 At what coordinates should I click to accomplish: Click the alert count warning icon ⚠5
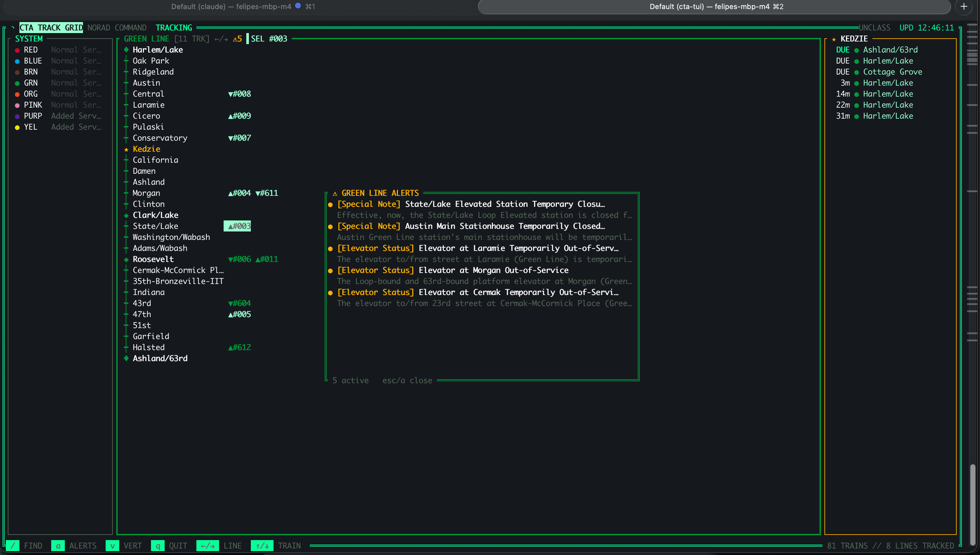click(237, 39)
